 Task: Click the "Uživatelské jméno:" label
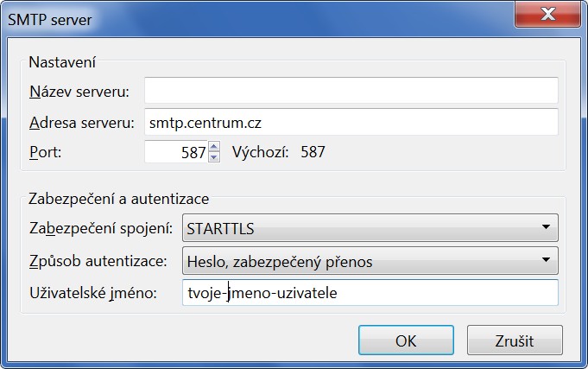coord(92,294)
